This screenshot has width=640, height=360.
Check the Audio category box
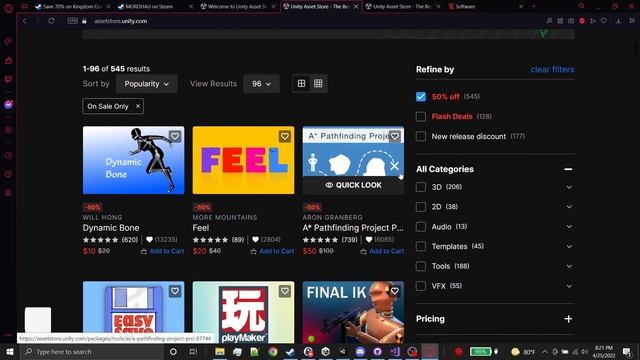[x=421, y=227]
